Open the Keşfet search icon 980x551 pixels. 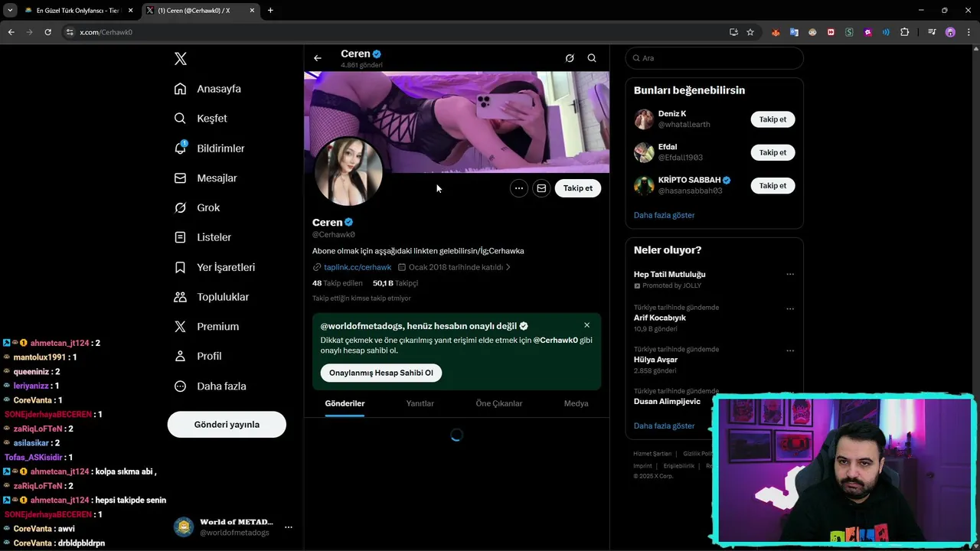(180, 119)
